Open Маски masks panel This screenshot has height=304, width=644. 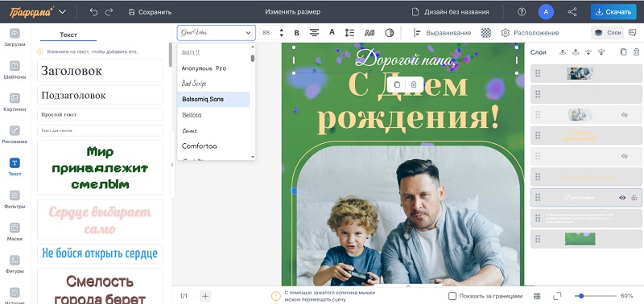point(14,232)
